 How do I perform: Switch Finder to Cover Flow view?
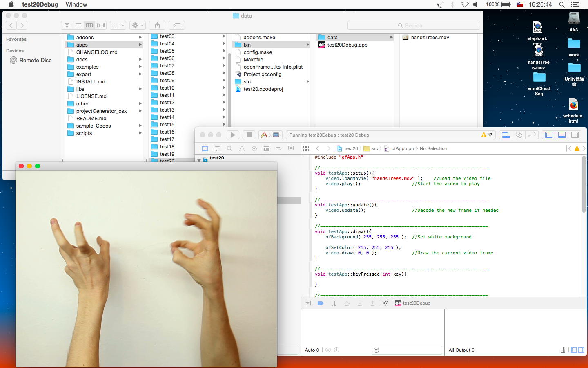tap(101, 25)
